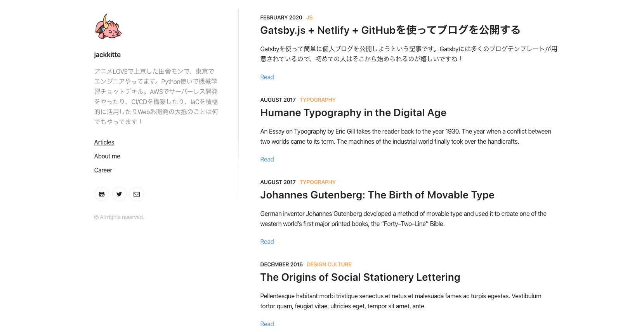The image size is (644, 332).
Task: Open The Origins of Social Stationery Lettering title
Action: [x=360, y=277]
